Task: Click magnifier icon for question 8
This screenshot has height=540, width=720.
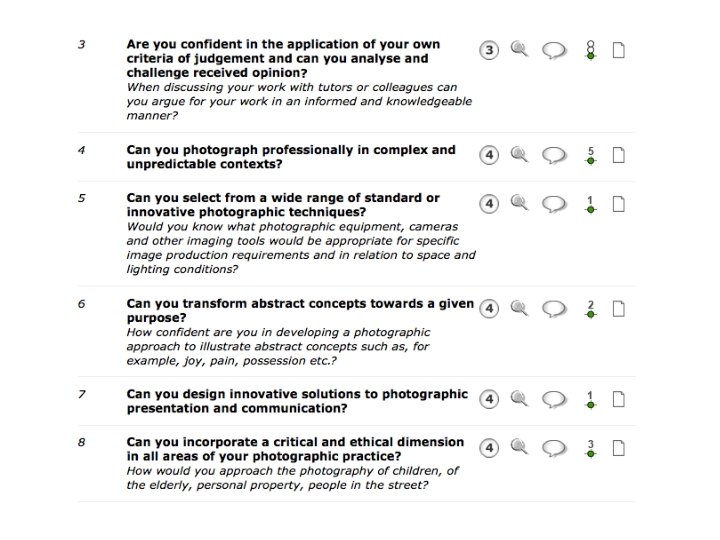Action: 519,446
